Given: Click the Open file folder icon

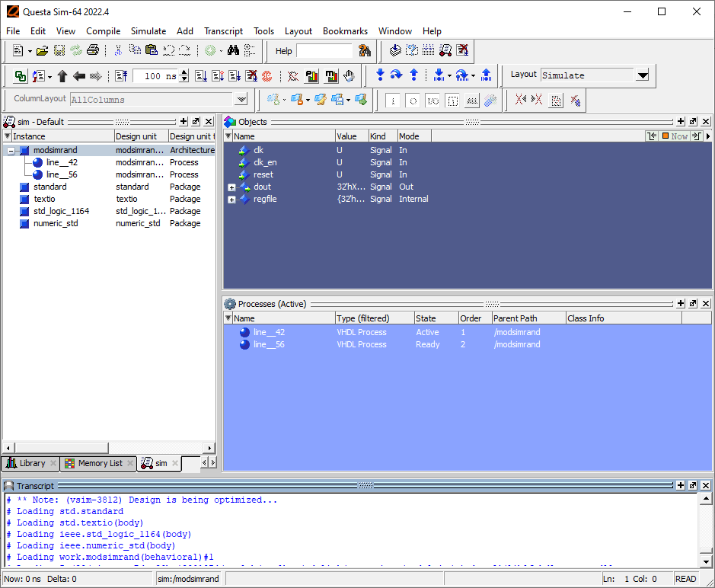Looking at the screenshot, I should [43, 51].
